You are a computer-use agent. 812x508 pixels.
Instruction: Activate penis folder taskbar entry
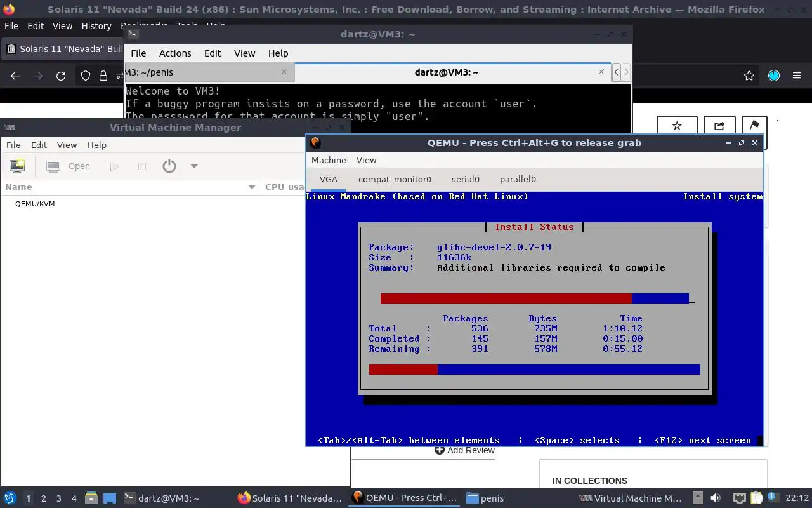click(x=485, y=498)
